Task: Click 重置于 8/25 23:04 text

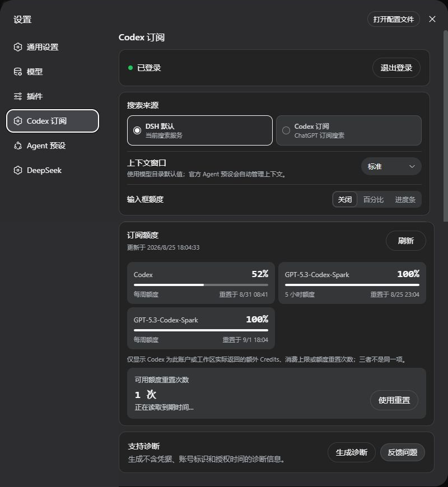Action: [395, 294]
